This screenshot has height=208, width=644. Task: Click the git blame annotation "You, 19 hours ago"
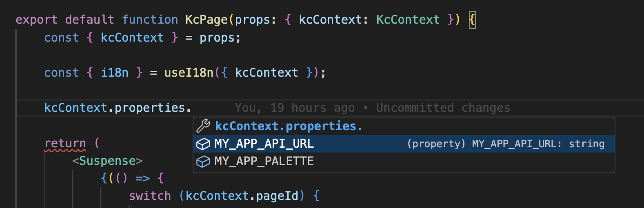(294, 108)
